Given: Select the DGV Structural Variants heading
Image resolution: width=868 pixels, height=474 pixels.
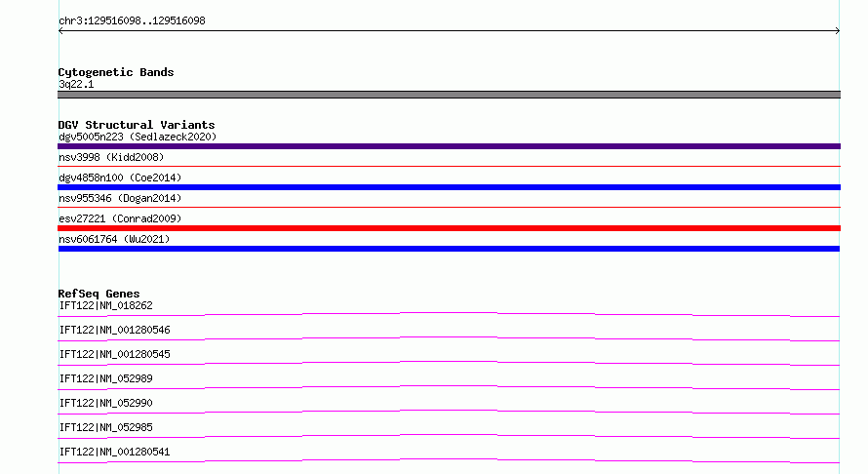Looking at the screenshot, I should pyautogui.click(x=137, y=125).
